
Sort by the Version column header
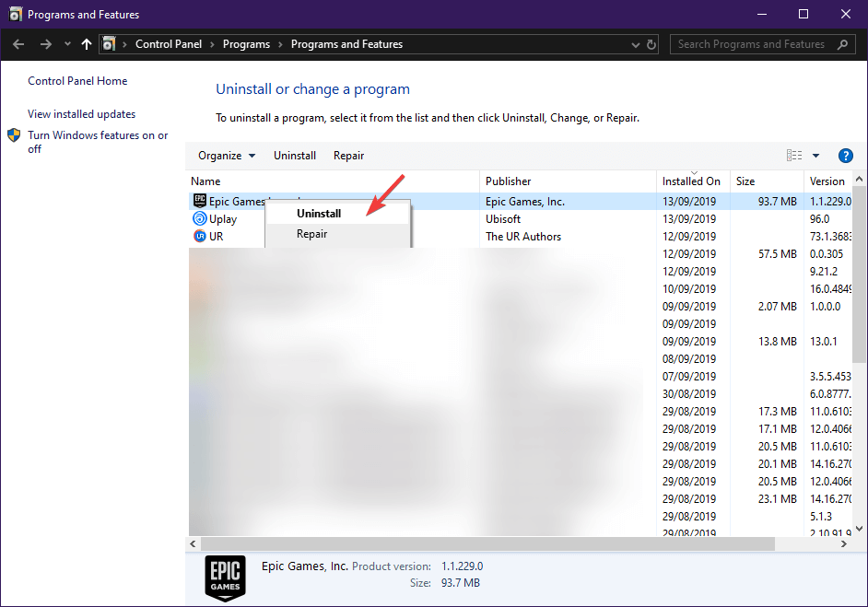pos(827,181)
